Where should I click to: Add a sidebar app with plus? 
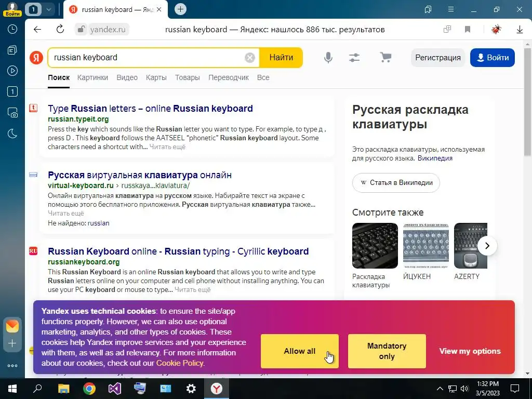pyautogui.click(x=12, y=343)
